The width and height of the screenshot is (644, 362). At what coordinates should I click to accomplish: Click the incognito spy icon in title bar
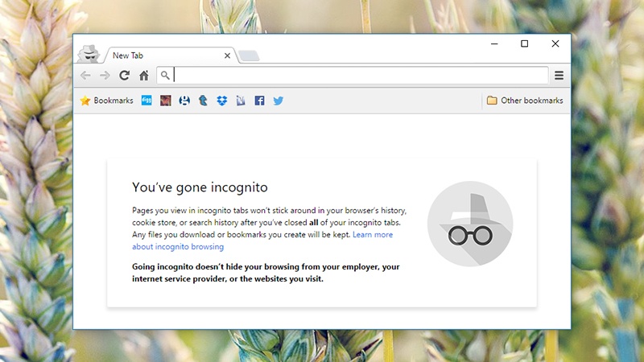(89, 54)
